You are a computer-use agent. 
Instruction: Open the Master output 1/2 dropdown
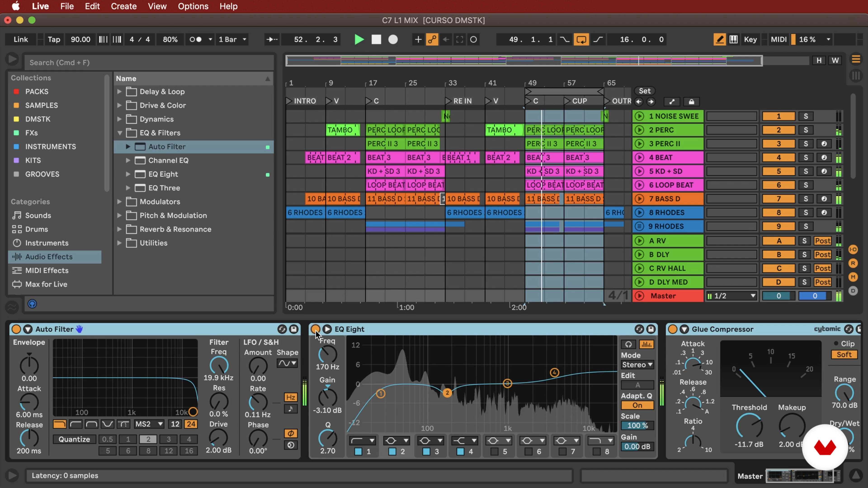tap(732, 296)
